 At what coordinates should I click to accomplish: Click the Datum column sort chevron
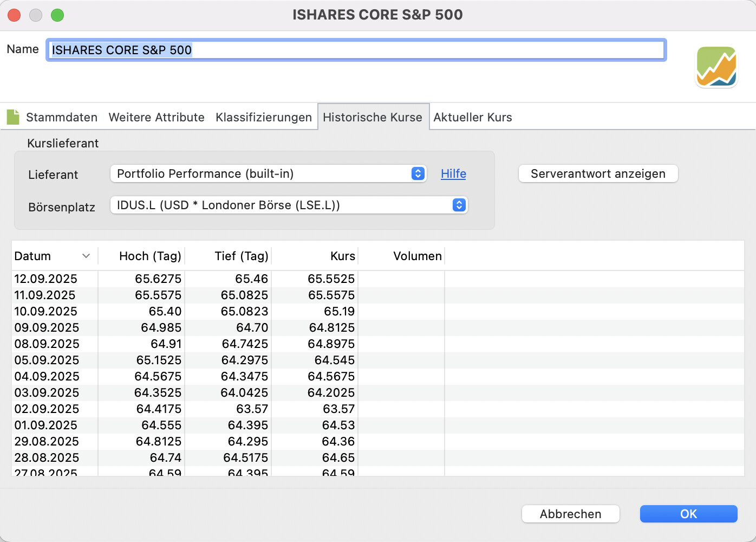click(x=86, y=256)
